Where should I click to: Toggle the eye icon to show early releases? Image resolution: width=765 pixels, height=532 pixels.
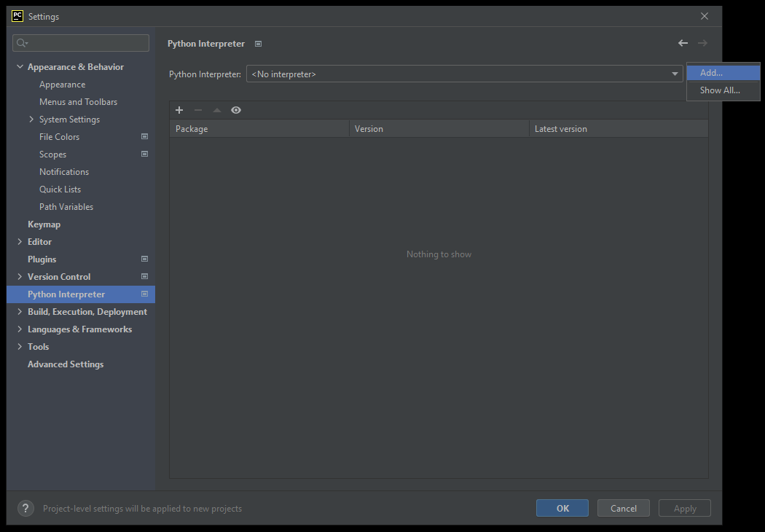[235, 110]
